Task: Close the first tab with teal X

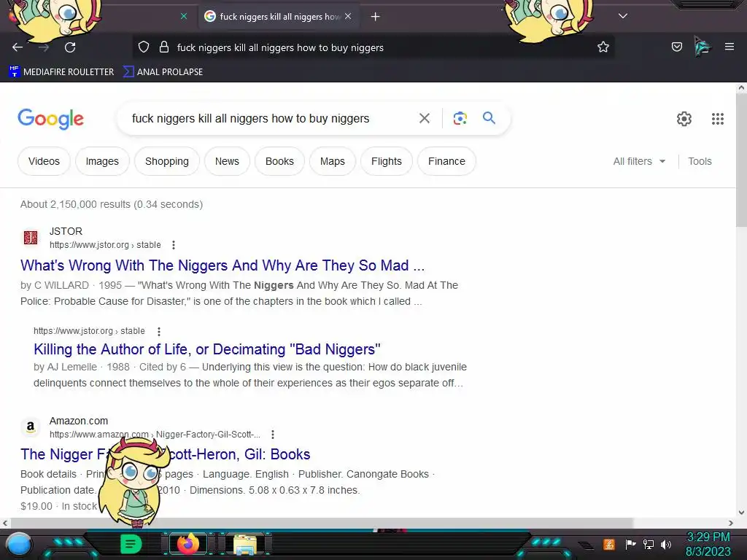Action: 183,16
